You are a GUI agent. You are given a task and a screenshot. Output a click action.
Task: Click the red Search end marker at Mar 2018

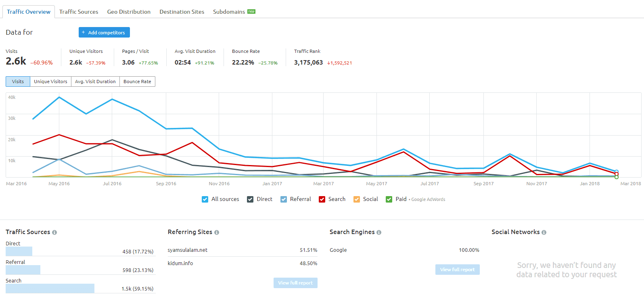click(x=617, y=174)
